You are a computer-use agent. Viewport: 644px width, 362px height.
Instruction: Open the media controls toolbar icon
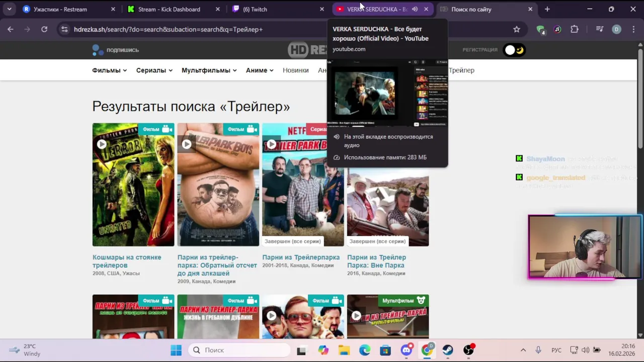[x=599, y=29]
